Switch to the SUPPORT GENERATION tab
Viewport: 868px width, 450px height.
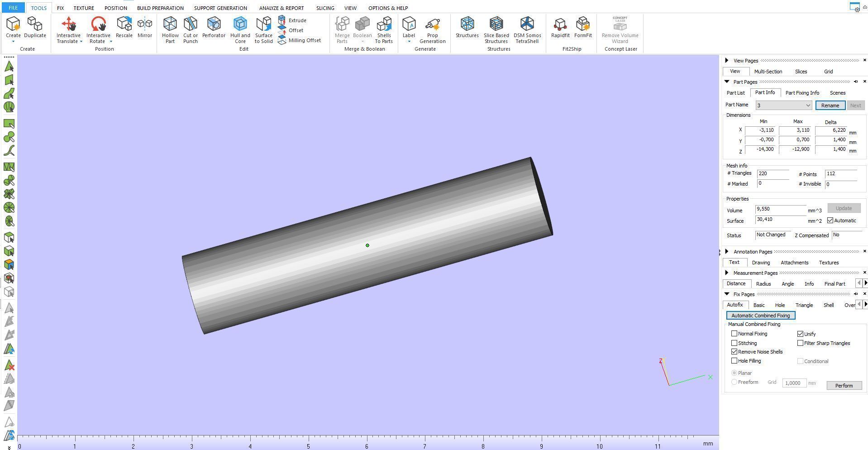(x=220, y=8)
